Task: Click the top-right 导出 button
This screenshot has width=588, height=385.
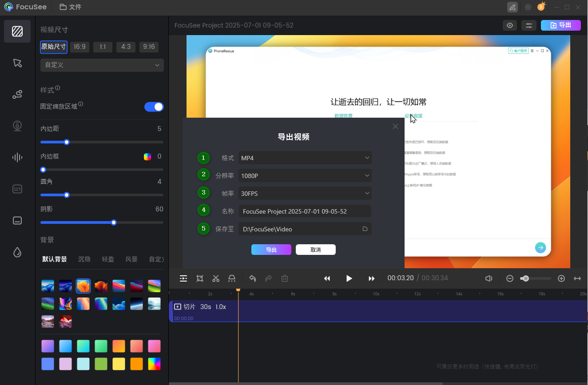Action: click(561, 25)
